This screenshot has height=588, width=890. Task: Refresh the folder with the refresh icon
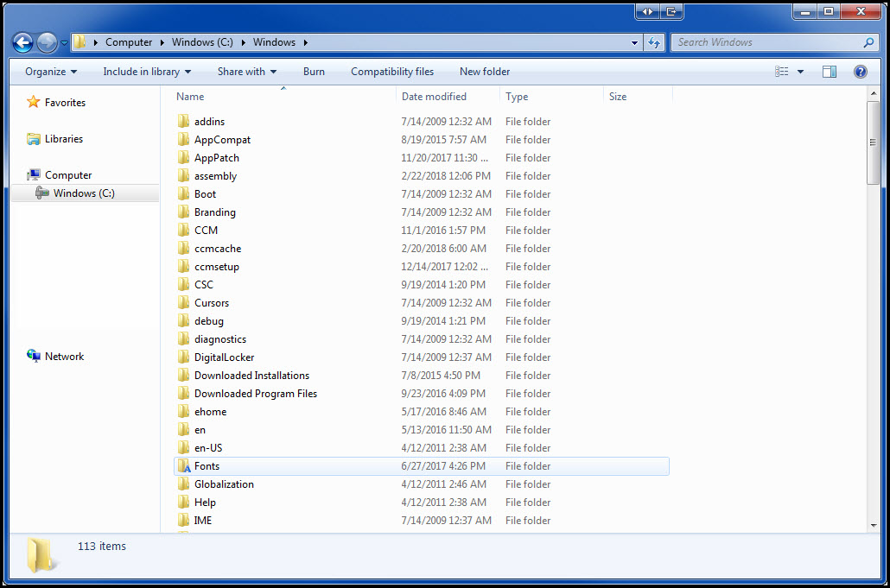coord(655,41)
